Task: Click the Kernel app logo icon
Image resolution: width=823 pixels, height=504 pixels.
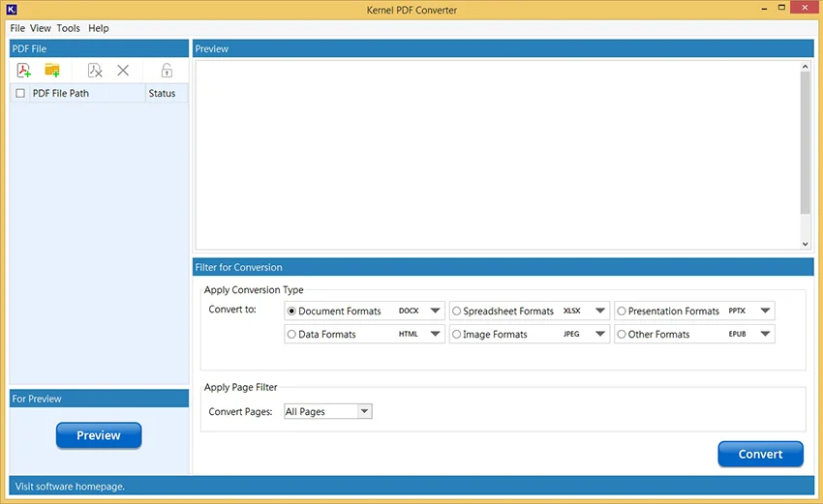Action: [x=11, y=10]
